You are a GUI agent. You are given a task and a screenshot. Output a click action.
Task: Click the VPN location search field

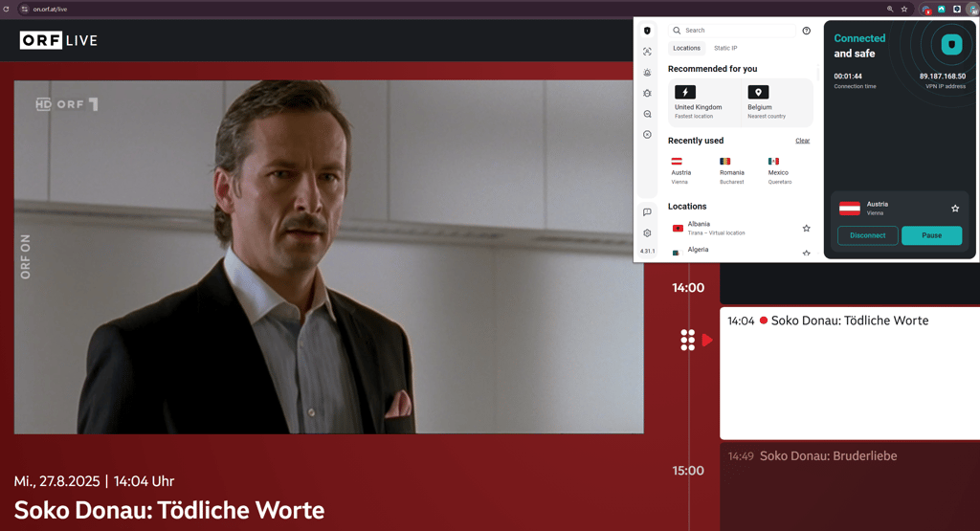[x=732, y=30]
